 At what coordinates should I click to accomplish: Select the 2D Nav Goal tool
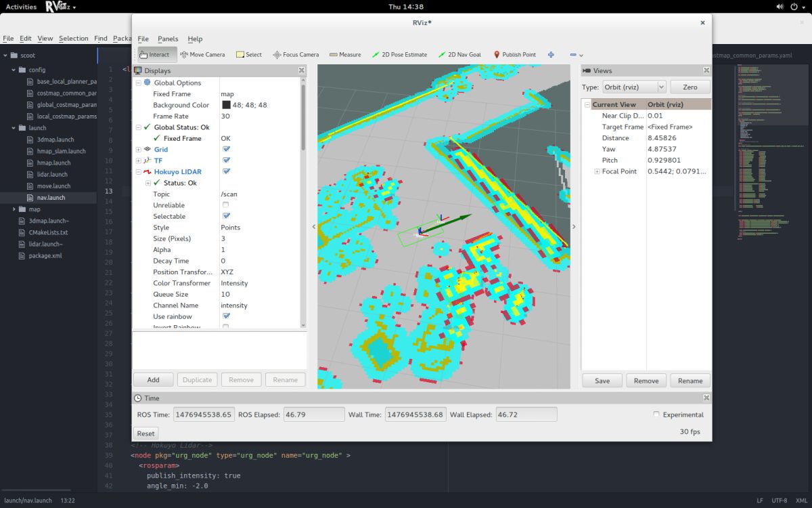(x=459, y=54)
